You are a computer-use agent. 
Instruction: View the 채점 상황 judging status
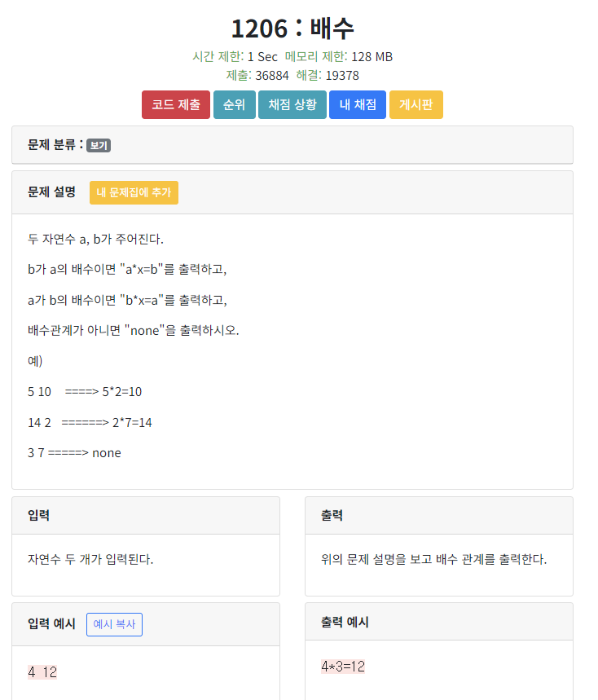point(292,104)
